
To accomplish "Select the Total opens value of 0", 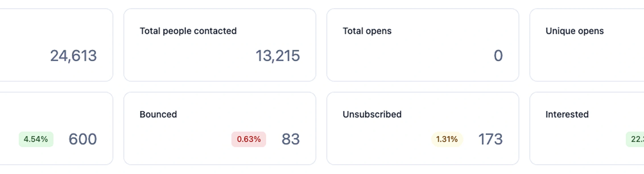I will (x=498, y=56).
